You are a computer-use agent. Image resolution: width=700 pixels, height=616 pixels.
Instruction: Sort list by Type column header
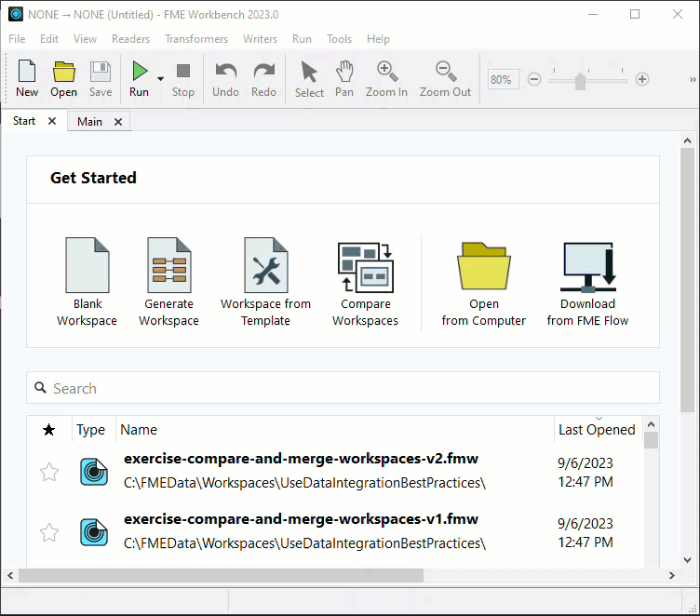coord(91,429)
